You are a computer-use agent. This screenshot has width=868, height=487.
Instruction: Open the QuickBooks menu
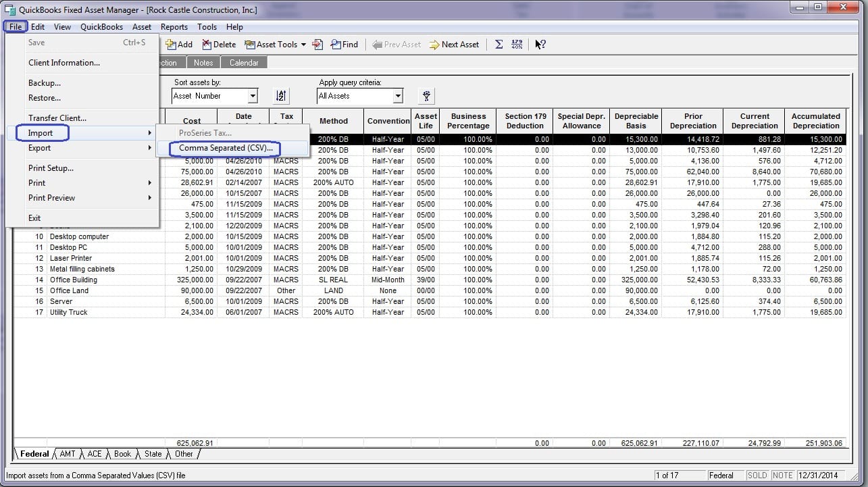point(101,27)
